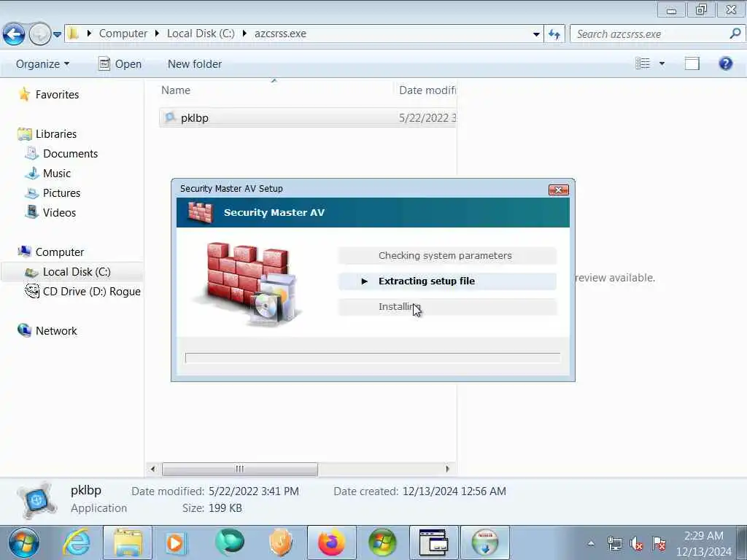Click the pklbp icon in details pane
The height and width of the screenshot is (560, 747).
(37, 500)
